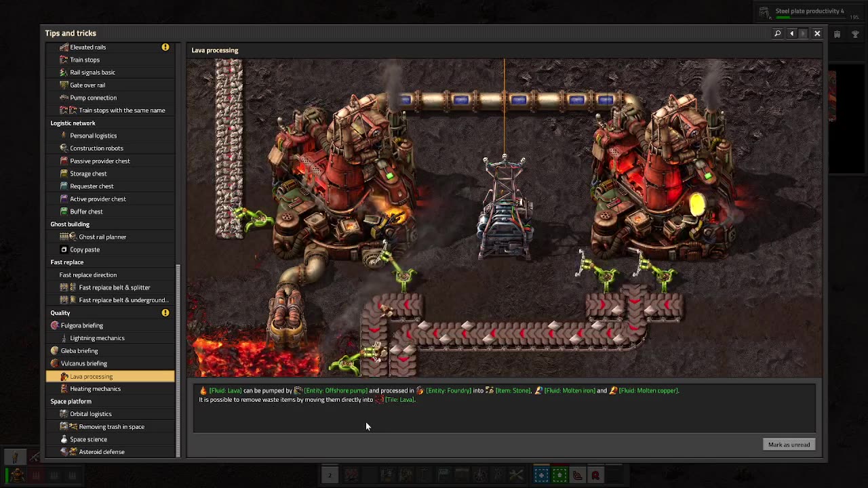
Task: Select Train stops with the same name
Action: coord(110,110)
